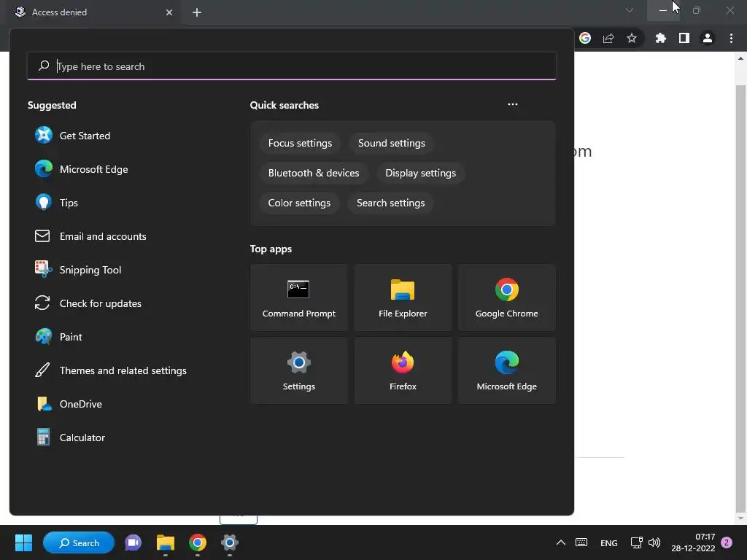747x560 pixels.
Task: Share this page from Chrome toolbar
Action: pos(608,38)
